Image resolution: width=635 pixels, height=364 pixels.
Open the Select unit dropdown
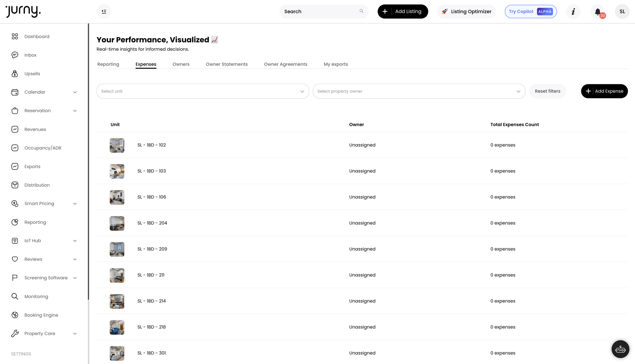point(202,91)
